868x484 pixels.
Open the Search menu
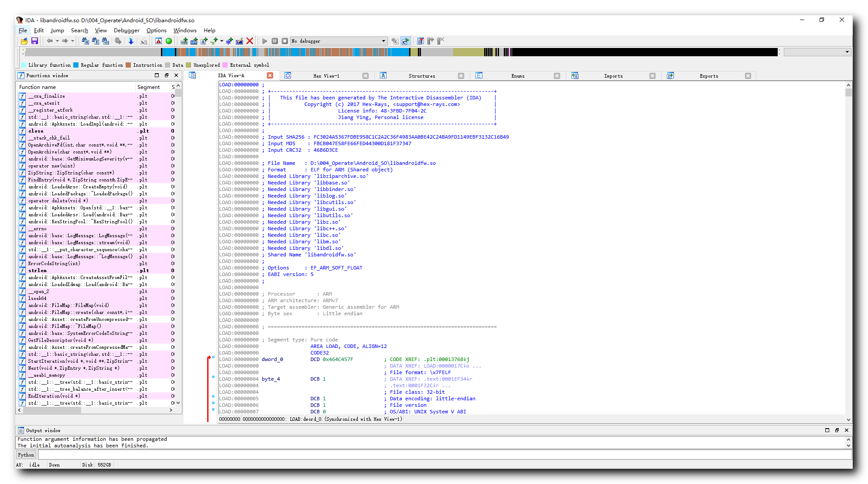[x=78, y=30]
